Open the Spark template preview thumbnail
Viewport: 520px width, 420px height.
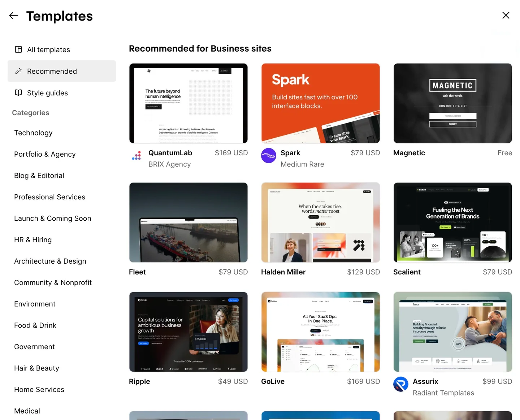click(x=321, y=103)
